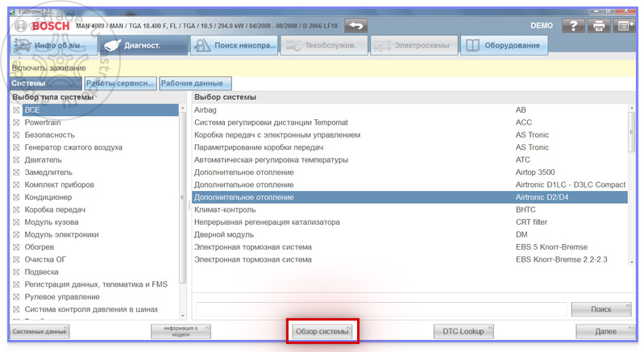Viewport: 644px width, 352px height.
Task: Click the DTC Lookup button
Action: (463, 332)
